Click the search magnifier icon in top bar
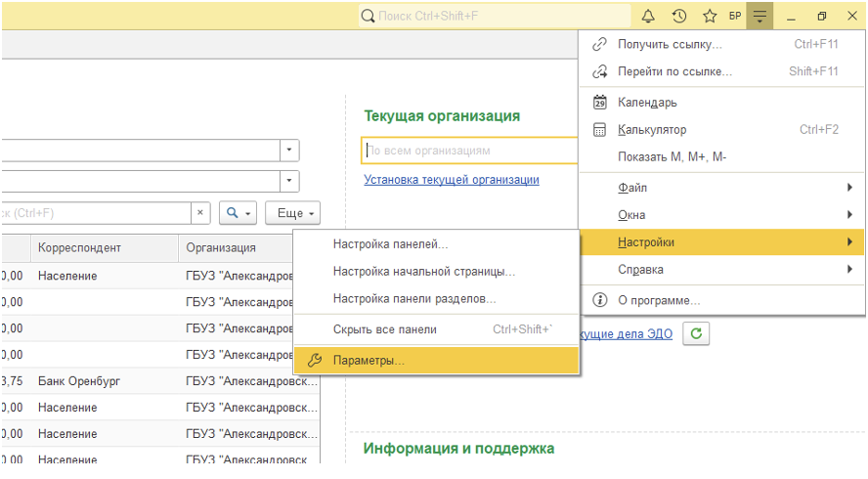 (x=368, y=16)
